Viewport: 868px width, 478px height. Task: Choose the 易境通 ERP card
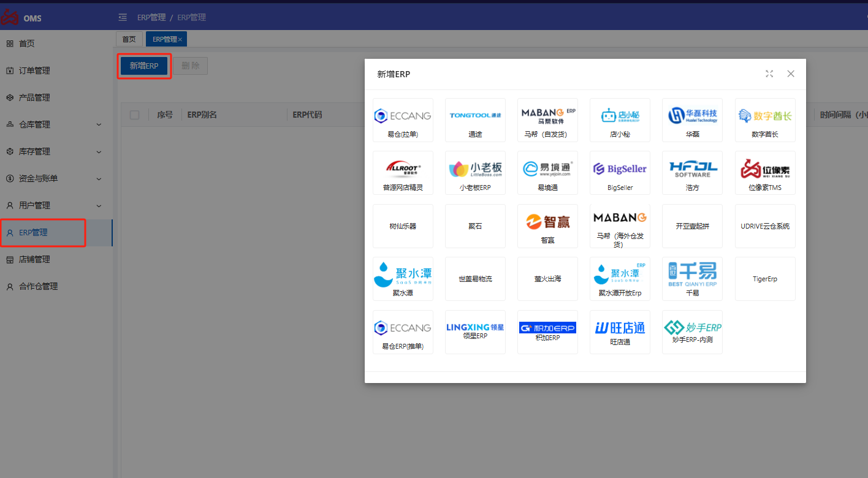547,173
